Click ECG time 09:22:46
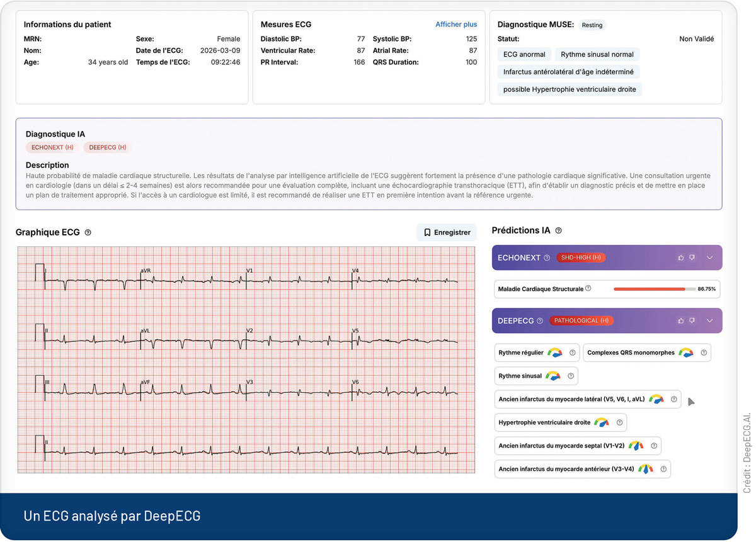This screenshot has width=756, height=542. [x=226, y=62]
